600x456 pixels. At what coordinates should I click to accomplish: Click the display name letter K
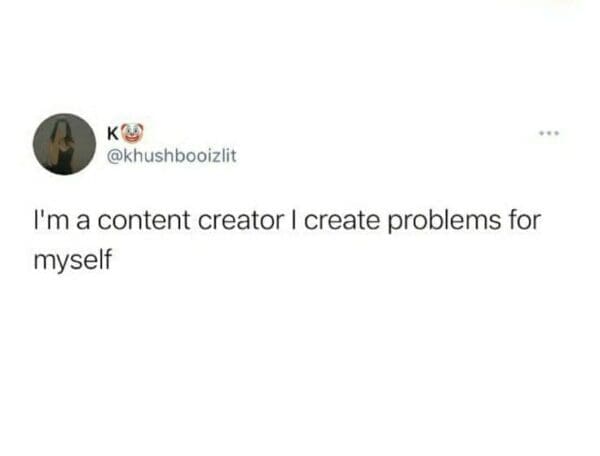click(113, 133)
